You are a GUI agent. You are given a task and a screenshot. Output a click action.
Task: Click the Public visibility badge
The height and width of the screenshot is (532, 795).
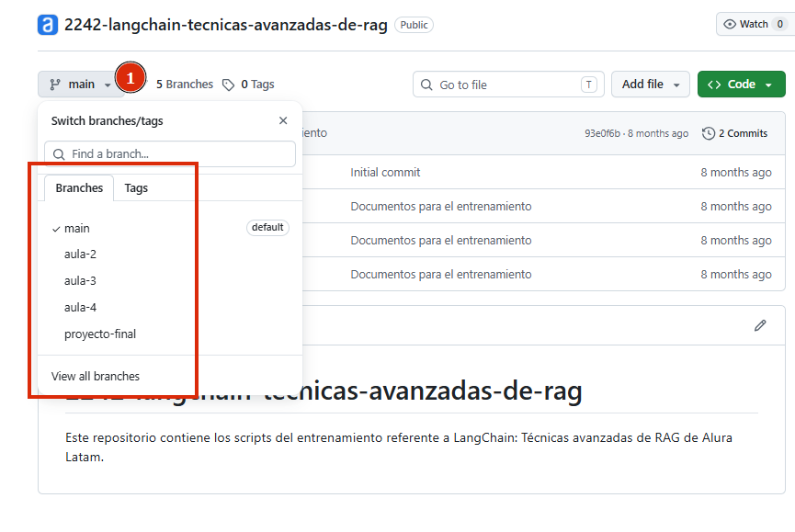pyautogui.click(x=414, y=25)
